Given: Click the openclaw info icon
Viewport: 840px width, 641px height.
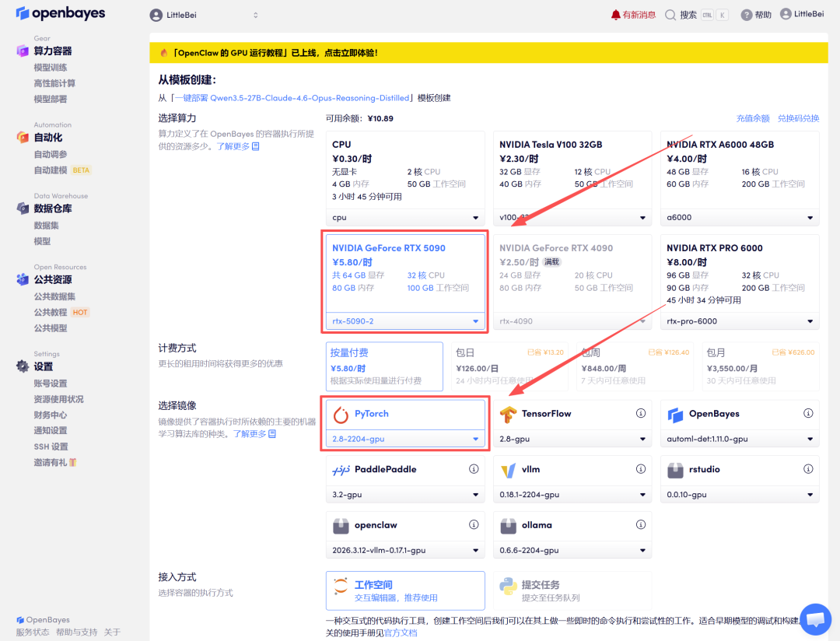Looking at the screenshot, I should tap(474, 524).
